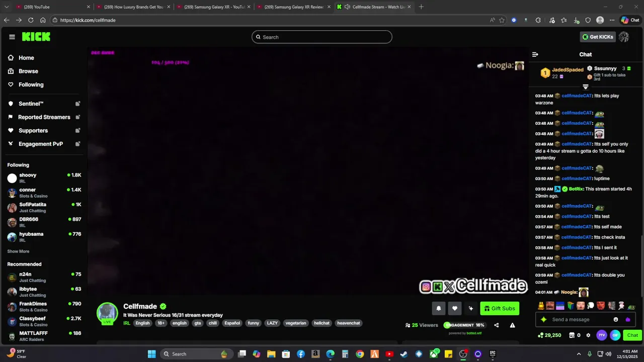Click the Kick logo
The height and width of the screenshot is (362, 644).
[x=36, y=37]
